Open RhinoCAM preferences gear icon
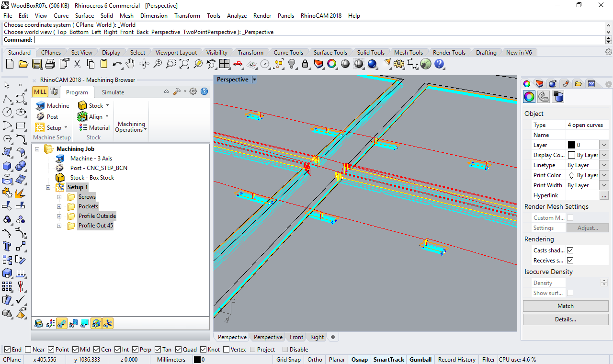The width and height of the screenshot is (613, 364). click(x=193, y=91)
